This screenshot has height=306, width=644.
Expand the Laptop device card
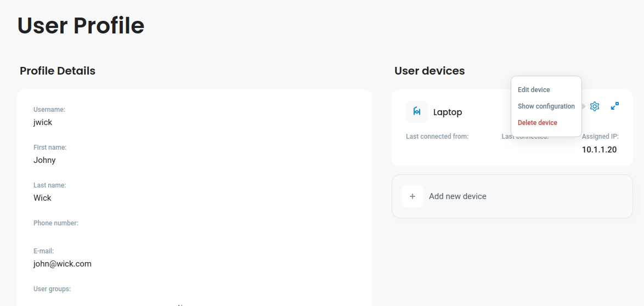click(x=615, y=106)
